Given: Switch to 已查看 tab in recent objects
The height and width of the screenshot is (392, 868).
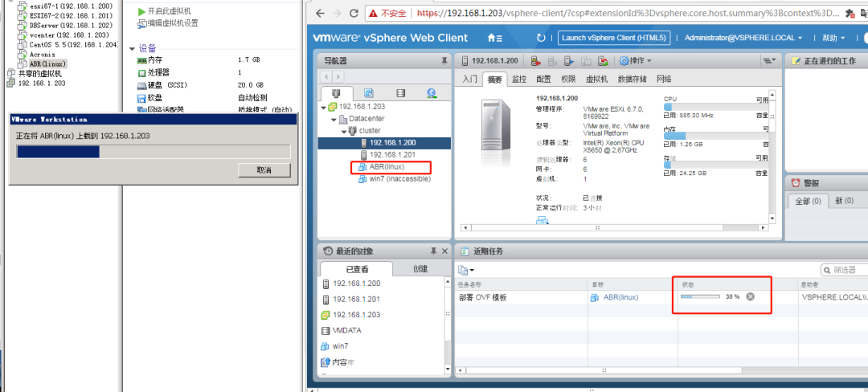Looking at the screenshot, I should (x=357, y=269).
